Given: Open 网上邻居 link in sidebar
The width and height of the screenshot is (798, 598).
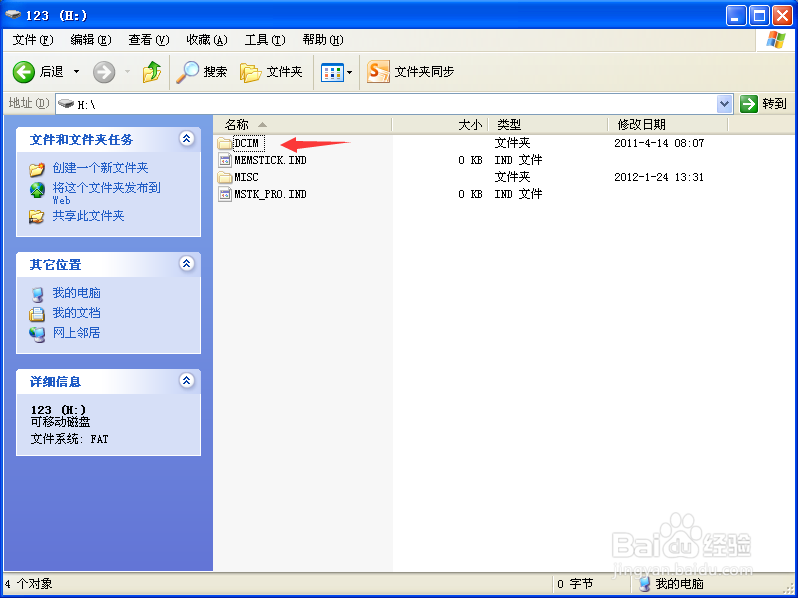Looking at the screenshot, I should pyautogui.click(x=76, y=333).
